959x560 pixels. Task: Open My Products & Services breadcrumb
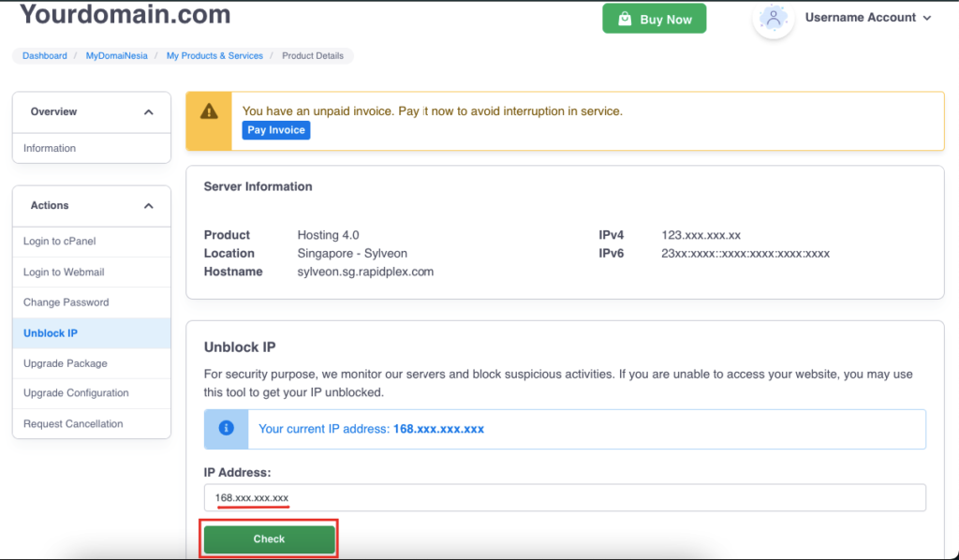click(214, 55)
